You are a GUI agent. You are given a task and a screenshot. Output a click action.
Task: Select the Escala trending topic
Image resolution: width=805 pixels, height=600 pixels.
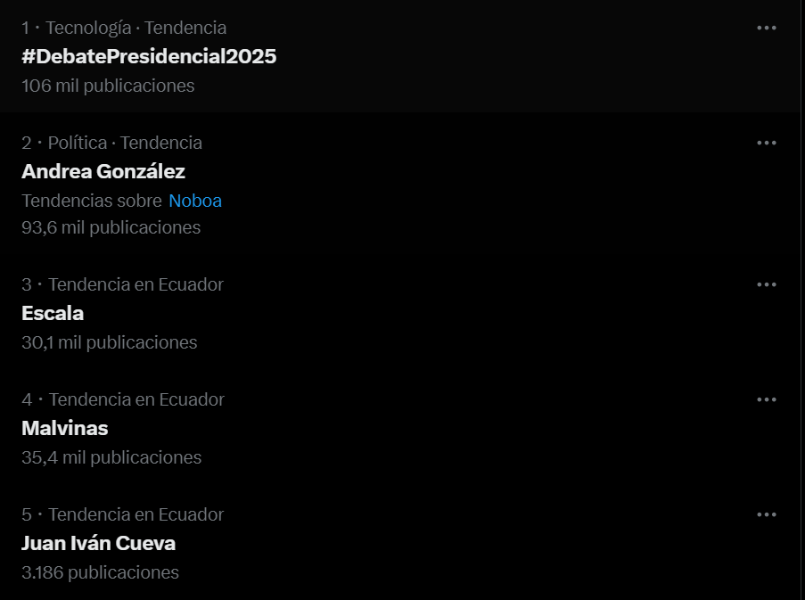51,313
